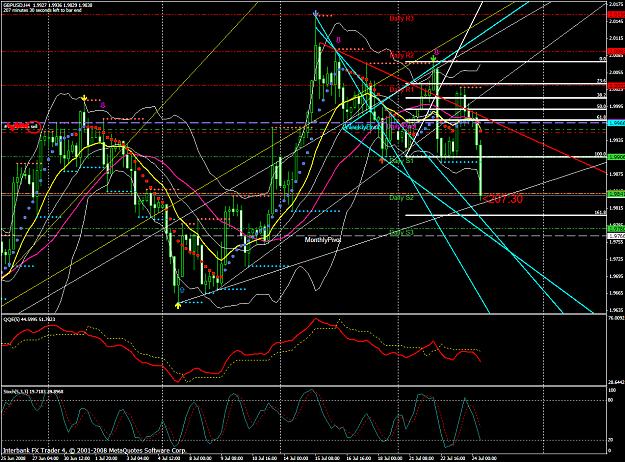Select the cyan 1.996 price tag on scale

(x=616, y=123)
